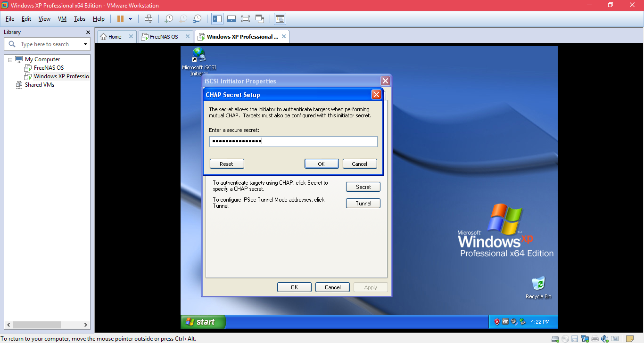Collapse the My Computer tree node
The height and width of the screenshot is (343, 644).
pos(10,59)
